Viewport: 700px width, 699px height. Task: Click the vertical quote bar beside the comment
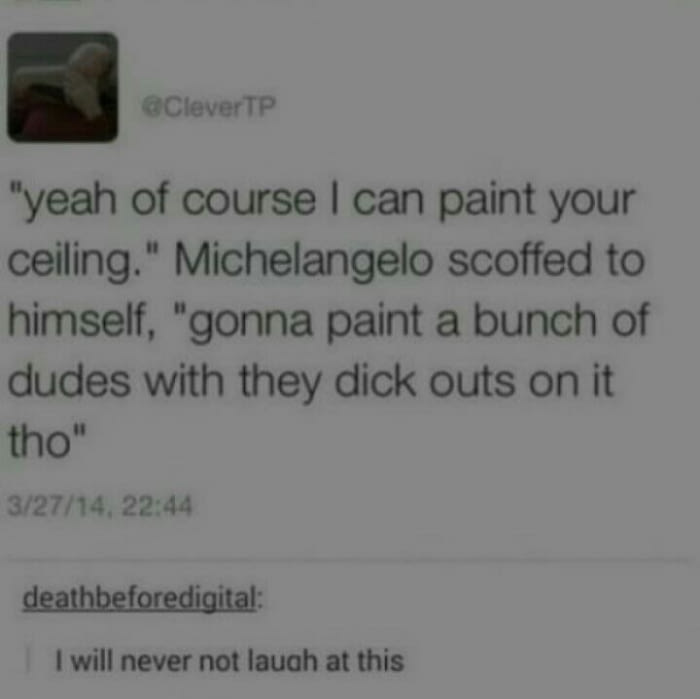[x=29, y=660]
